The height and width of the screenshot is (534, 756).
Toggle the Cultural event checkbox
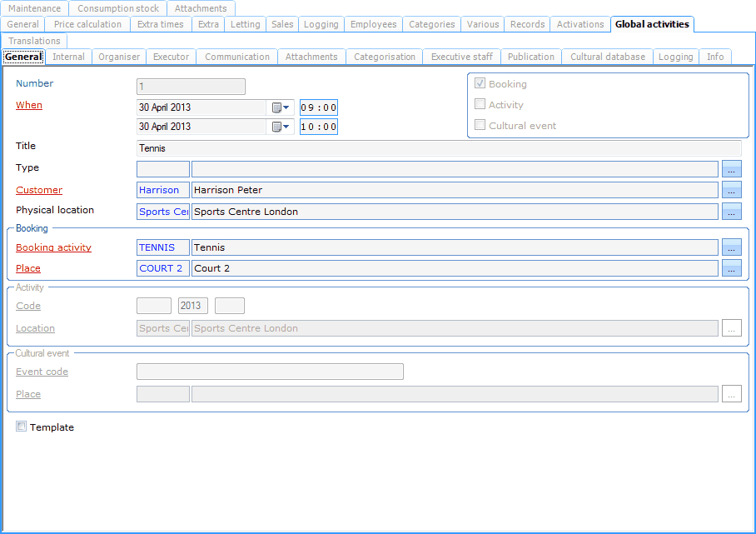pos(480,125)
